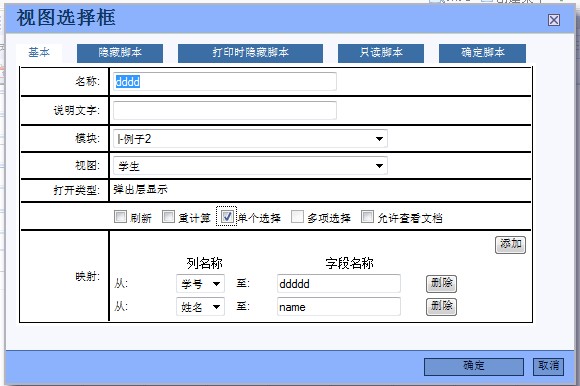The width and height of the screenshot is (580, 386).
Task: Delete the 姓名 mapping row
Action: (x=441, y=307)
